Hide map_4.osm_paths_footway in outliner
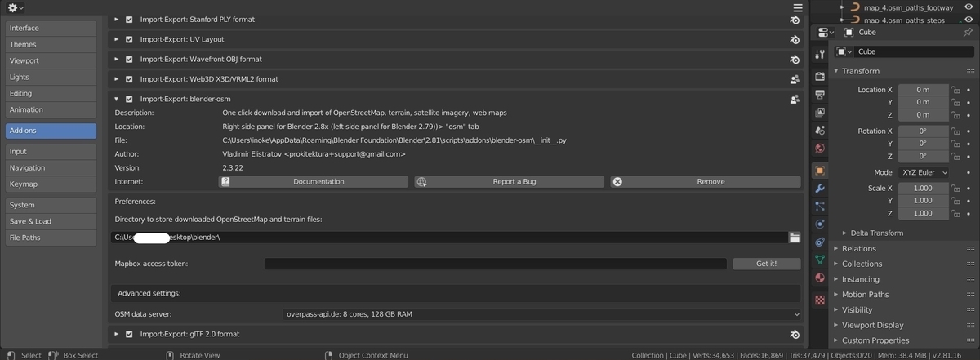Viewport: 980px width, 360px height. coord(968,7)
